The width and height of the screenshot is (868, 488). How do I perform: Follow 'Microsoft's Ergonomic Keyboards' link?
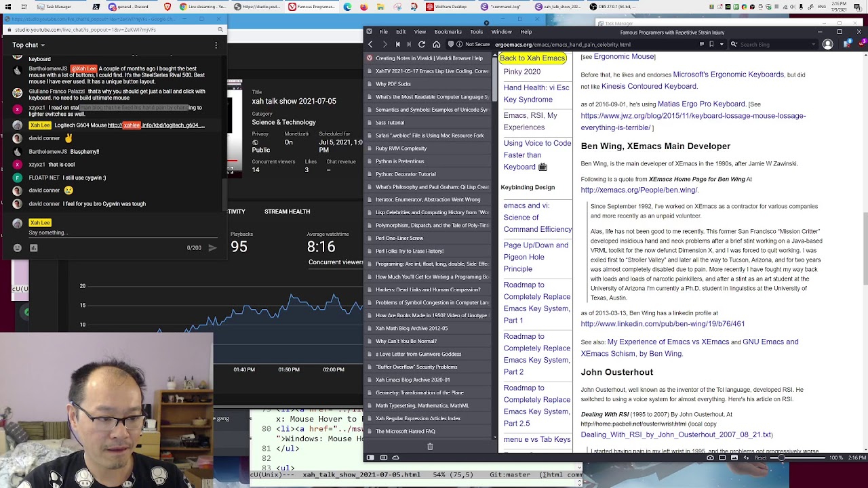point(728,75)
